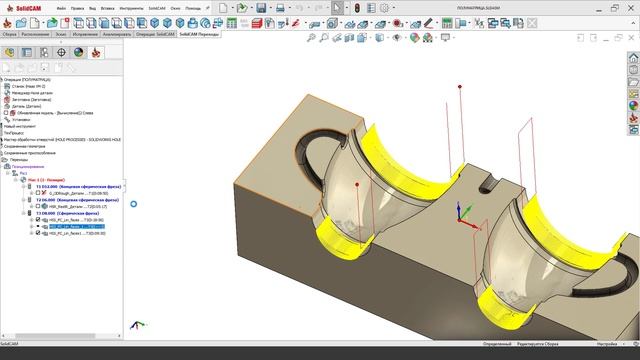Enable the HSR_RestR operation checkbox
The width and height of the screenshot is (640, 360).
(38, 207)
